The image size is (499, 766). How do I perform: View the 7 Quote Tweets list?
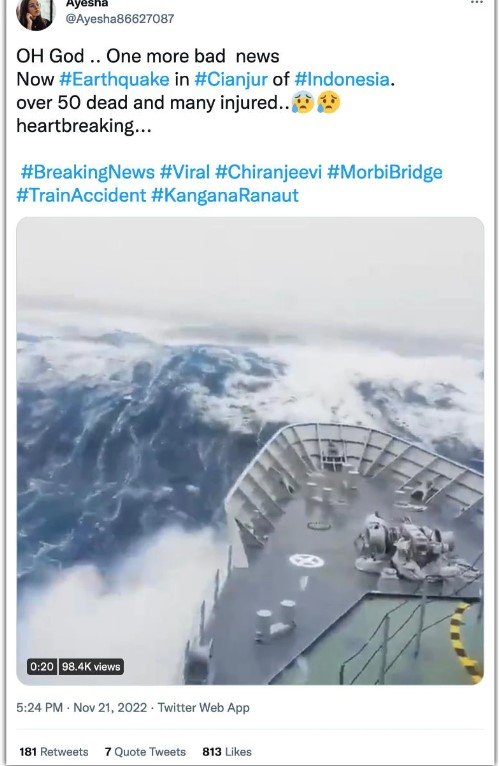coord(145,752)
